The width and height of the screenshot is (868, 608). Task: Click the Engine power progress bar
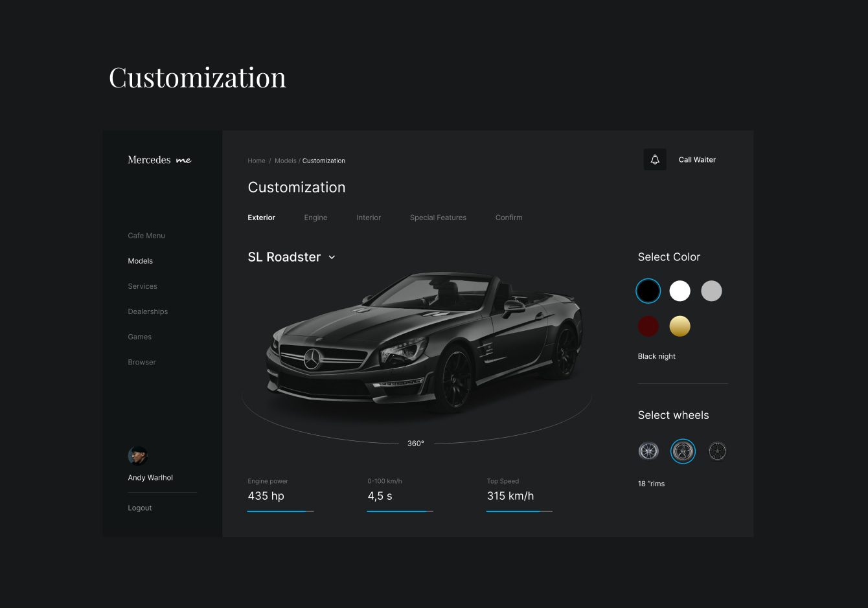pos(280,512)
